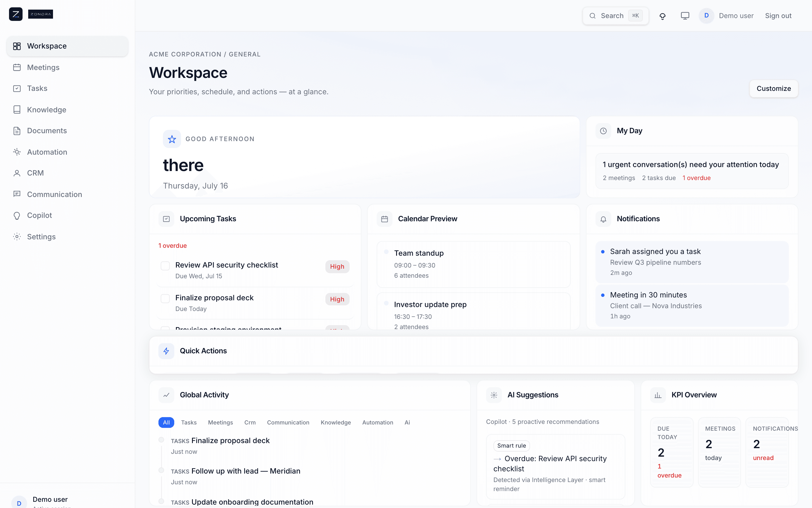Click the 1 overdue label in Upcoming Tasks
The image size is (812, 508).
[x=173, y=246]
